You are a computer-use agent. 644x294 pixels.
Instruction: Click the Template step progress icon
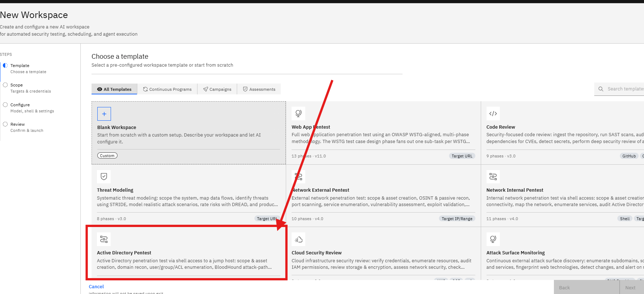pyautogui.click(x=5, y=66)
